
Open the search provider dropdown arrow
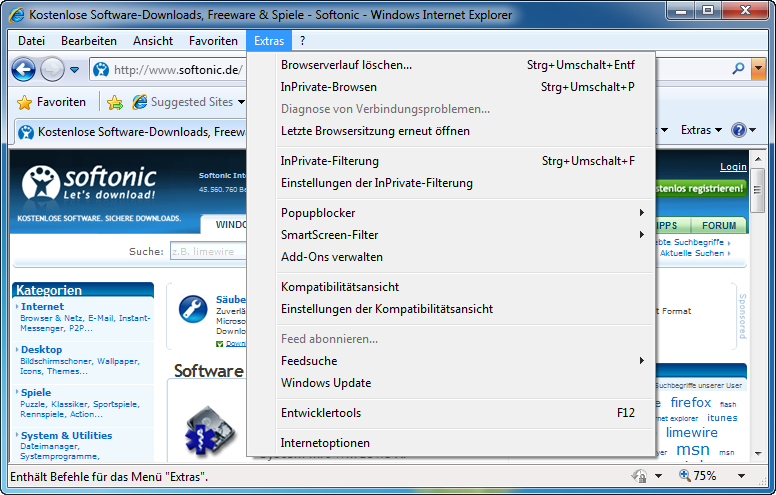(759, 69)
